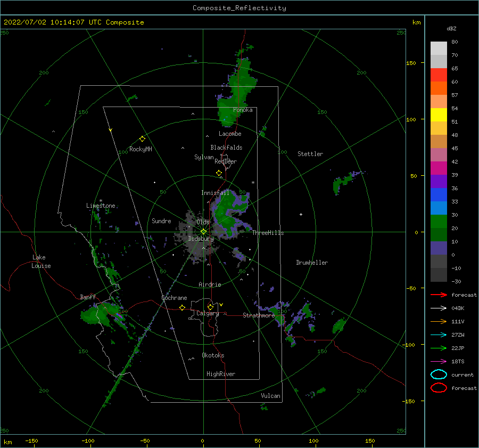Click the yellow diamond marker near RockyMH

tap(142, 139)
